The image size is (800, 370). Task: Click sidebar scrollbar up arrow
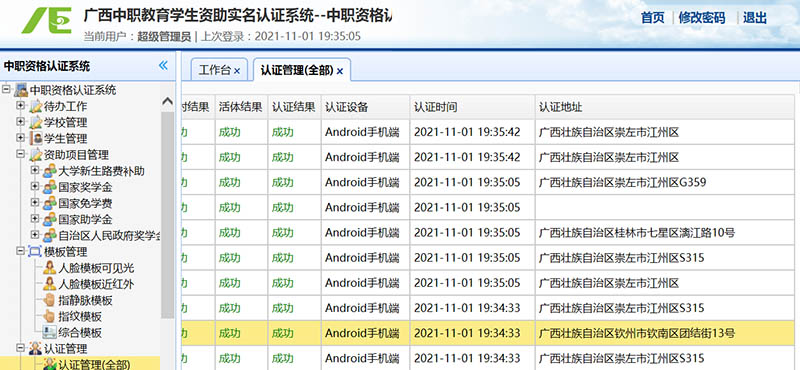coord(167,102)
